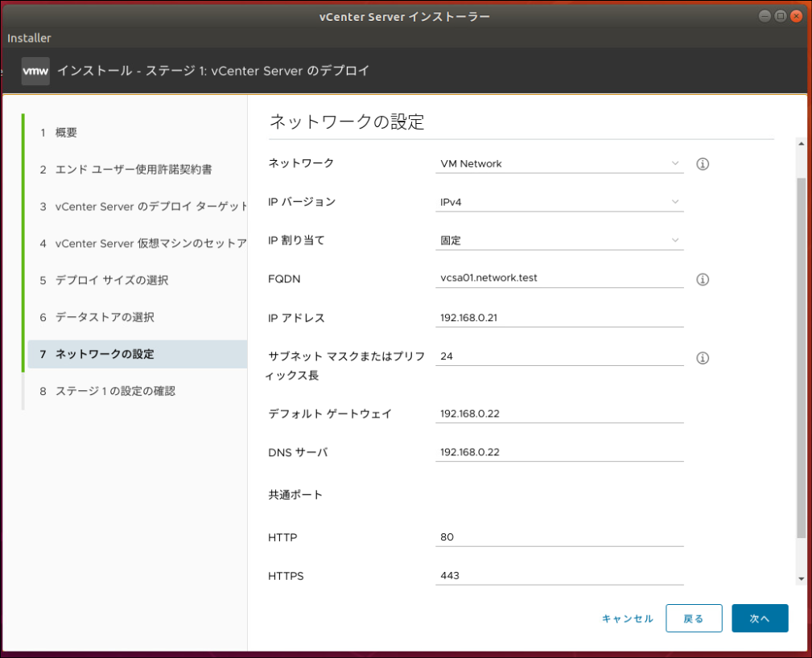This screenshot has width=812, height=658.
Task: Maximize the vCenter Server installer window
Action: [x=781, y=16]
